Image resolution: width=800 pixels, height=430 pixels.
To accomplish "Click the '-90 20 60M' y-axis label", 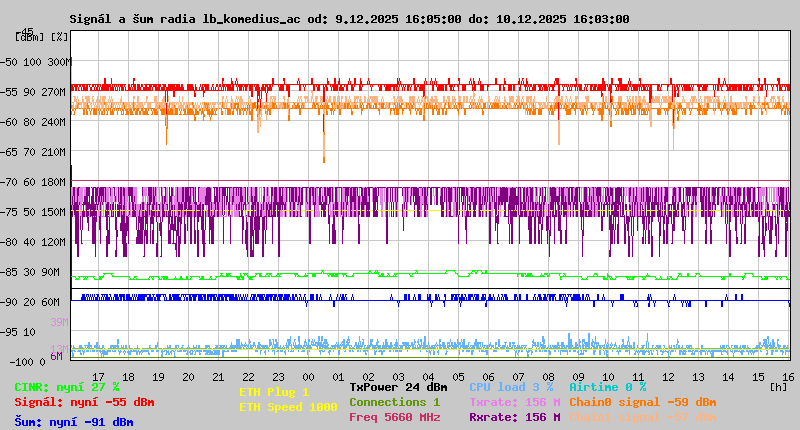I will click(30, 302).
